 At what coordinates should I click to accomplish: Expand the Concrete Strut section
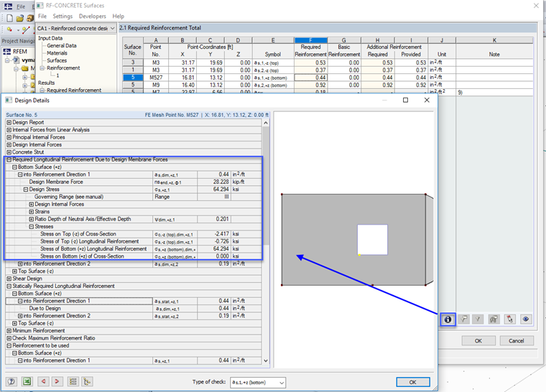tap(9, 152)
